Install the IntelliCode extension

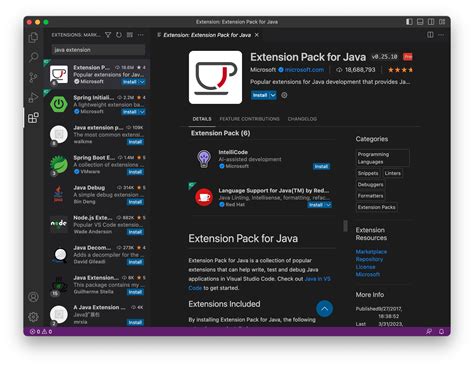click(321, 166)
